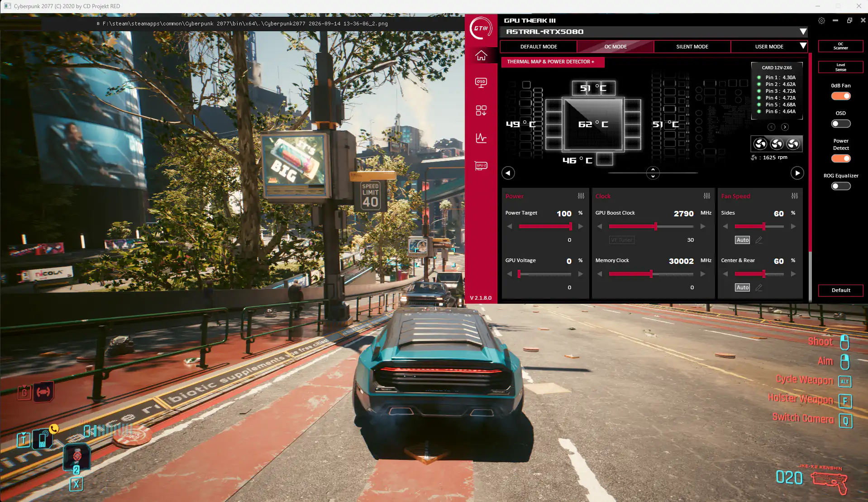The width and height of the screenshot is (868, 502).
Task: Switch to Default Mode tab
Action: [x=539, y=47]
